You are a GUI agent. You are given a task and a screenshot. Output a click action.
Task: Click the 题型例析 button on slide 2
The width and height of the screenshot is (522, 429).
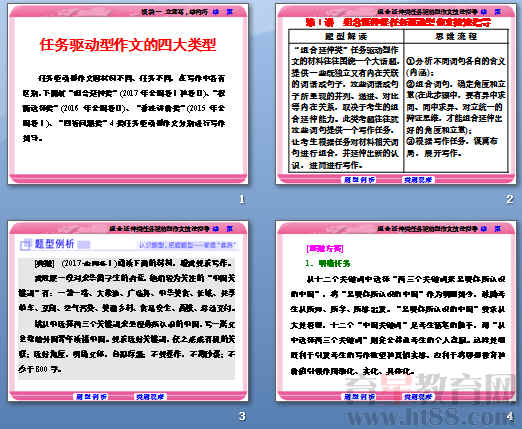click(359, 180)
